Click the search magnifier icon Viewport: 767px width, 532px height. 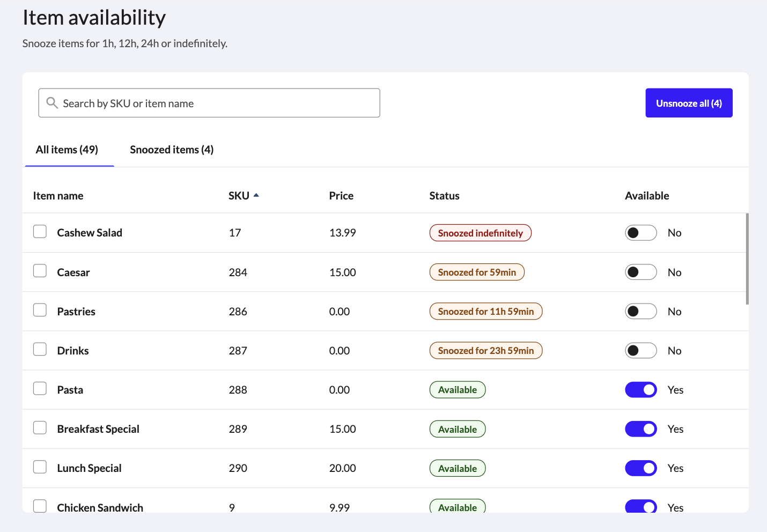click(52, 103)
